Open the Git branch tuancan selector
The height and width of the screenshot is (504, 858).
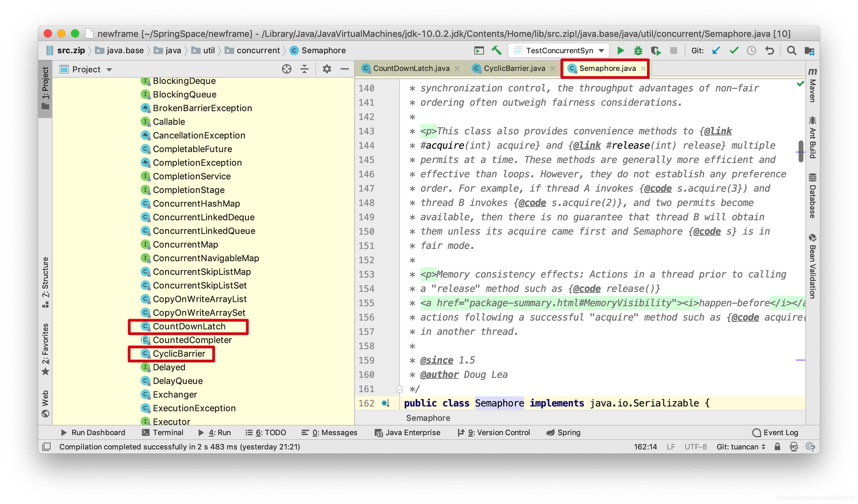pos(741,447)
